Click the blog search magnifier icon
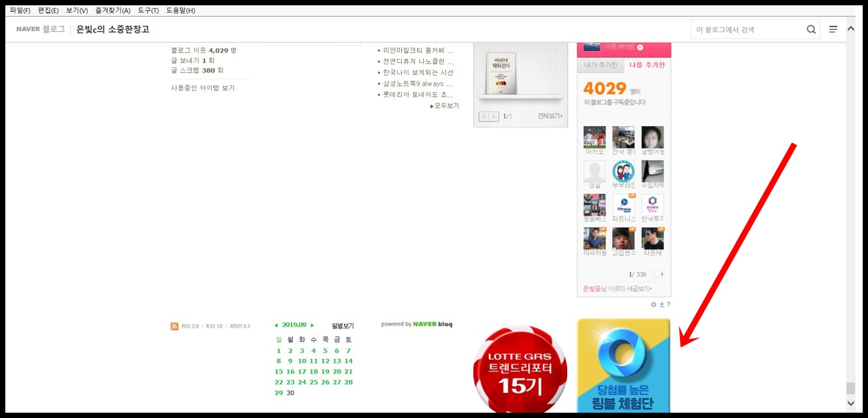Viewport: 868px width, 418px height. click(811, 29)
